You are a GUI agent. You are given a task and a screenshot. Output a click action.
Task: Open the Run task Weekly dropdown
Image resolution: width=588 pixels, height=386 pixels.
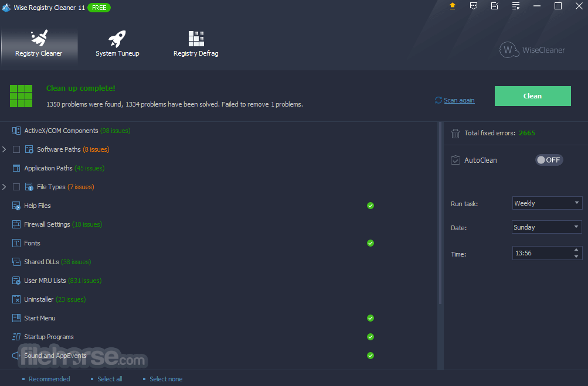coord(547,203)
